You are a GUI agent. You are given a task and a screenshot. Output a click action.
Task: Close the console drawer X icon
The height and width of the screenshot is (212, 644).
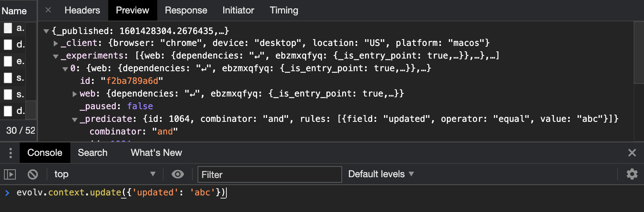click(x=632, y=153)
